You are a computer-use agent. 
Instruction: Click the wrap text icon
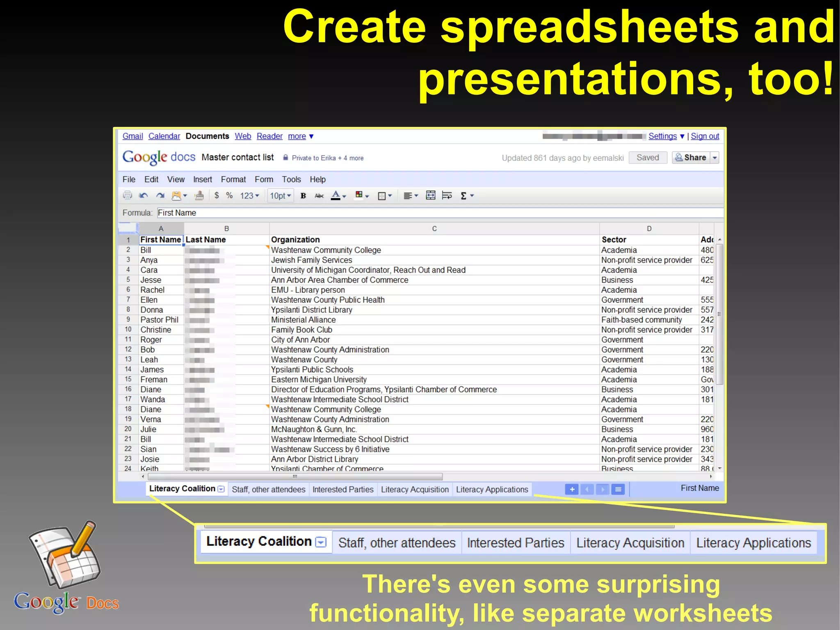(447, 195)
